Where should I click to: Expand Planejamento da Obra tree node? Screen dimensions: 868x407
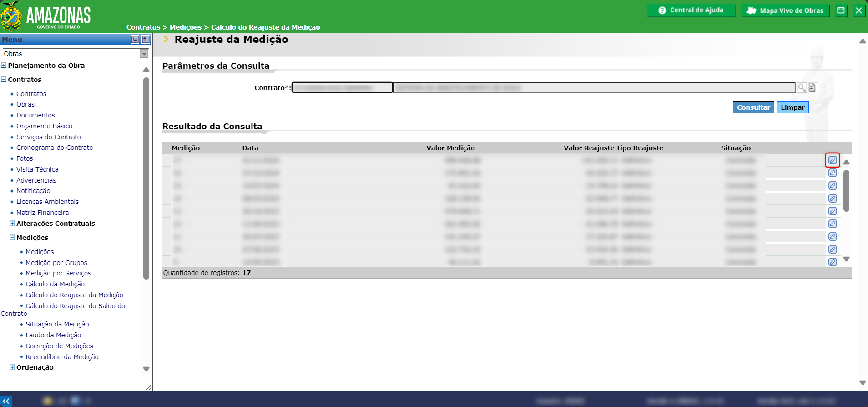[4, 66]
